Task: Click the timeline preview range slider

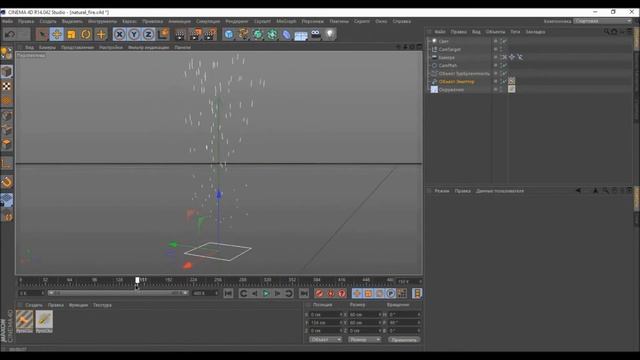Action: (118, 293)
